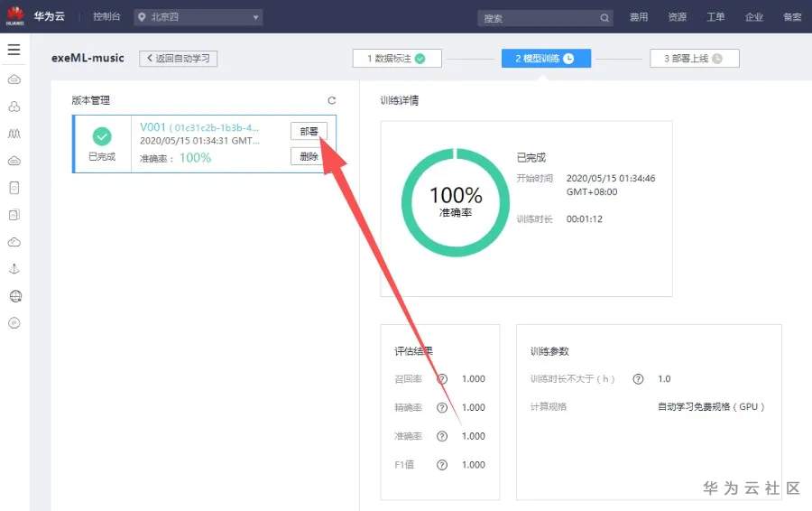
Task: Click the 评估结果 heading
Action: point(413,351)
